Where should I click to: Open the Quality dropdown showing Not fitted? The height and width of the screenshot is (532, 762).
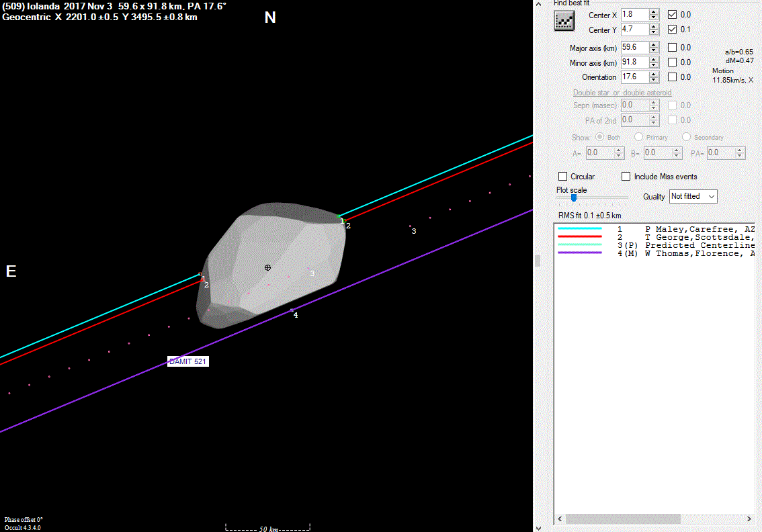pos(693,196)
